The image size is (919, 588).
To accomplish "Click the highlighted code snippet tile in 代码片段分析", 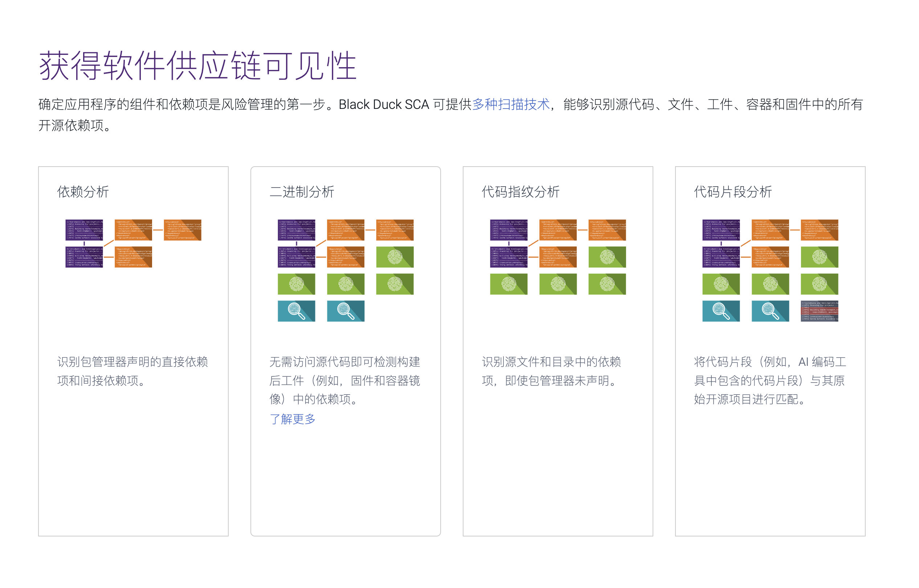I will (x=819, y=311).
